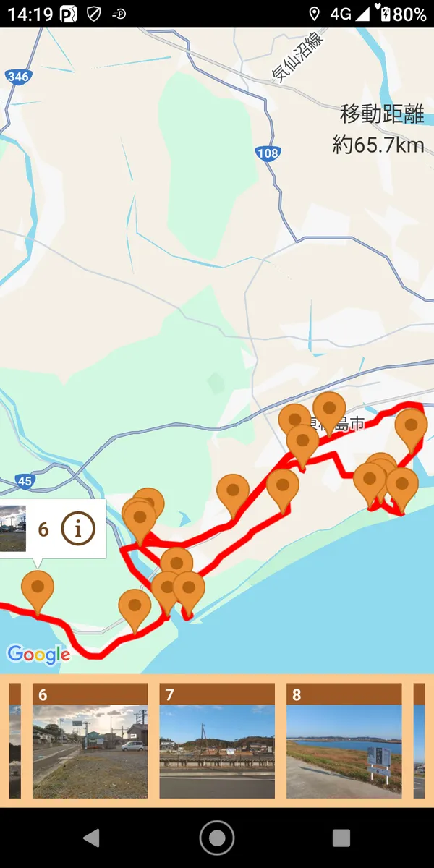Tap route 45 highway badge
Screen dimensions: 434x868
(x=25, y=481)
